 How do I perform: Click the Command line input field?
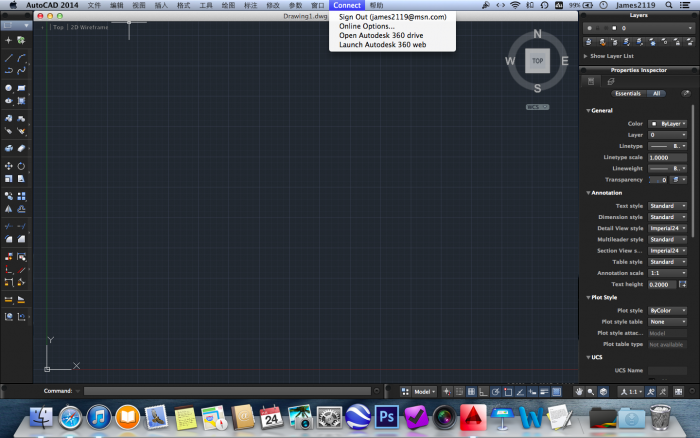[x=227, y=391]
